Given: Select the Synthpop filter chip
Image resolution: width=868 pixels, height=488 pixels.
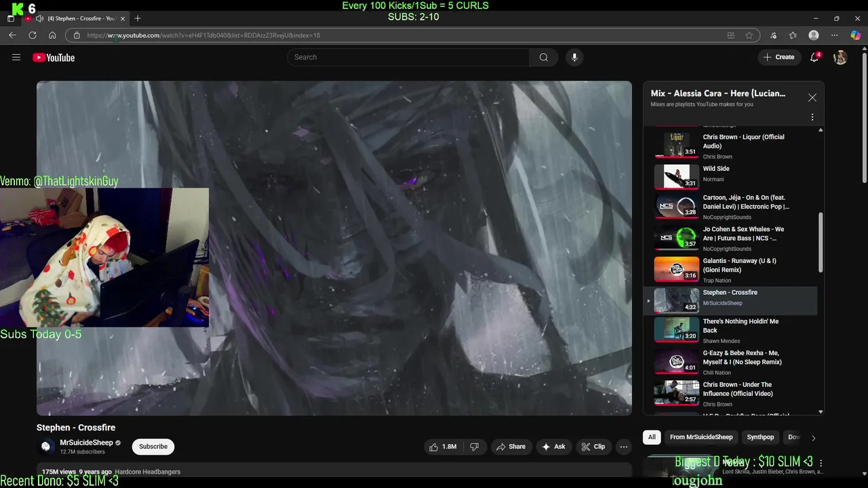Looking at the screenshot, I should point(760,437).
